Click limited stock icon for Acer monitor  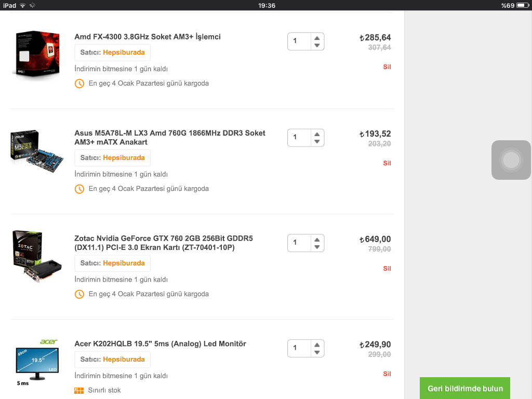pyautogui.click(x=79, y=390)
